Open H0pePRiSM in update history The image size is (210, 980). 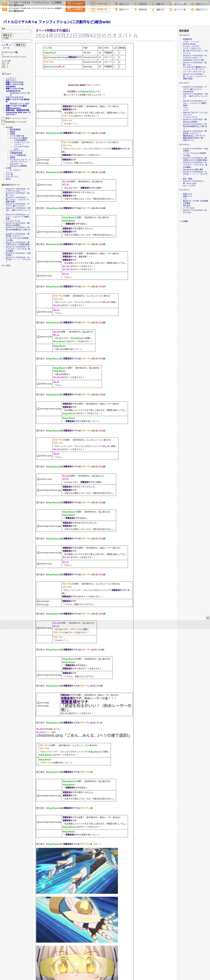(x=188, y=92)
